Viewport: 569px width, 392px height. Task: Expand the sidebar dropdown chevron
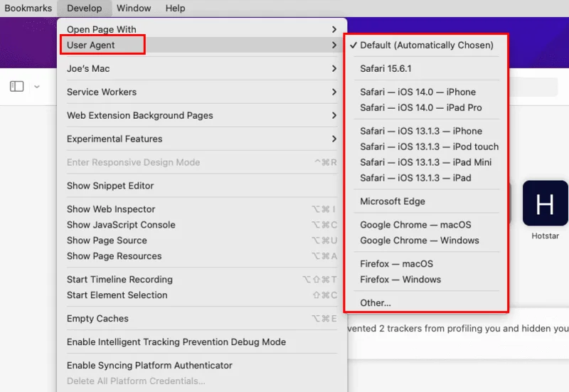click(x=37, y=87)
